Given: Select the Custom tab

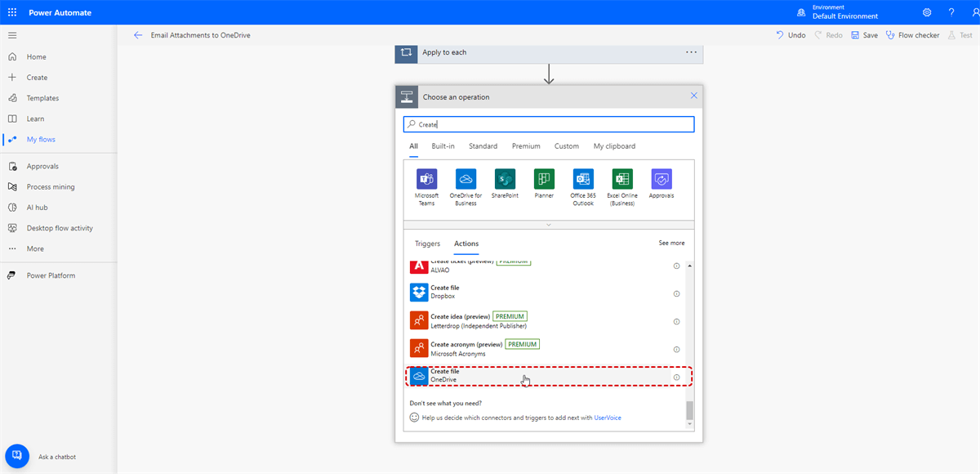Looking at the screenshot, I should pos(567,146).
